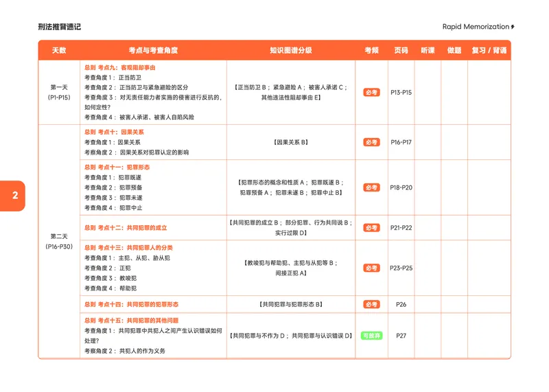Click the 第一天 (P1-P15) day cell
549x392 pixels.
tap(59, 93)
